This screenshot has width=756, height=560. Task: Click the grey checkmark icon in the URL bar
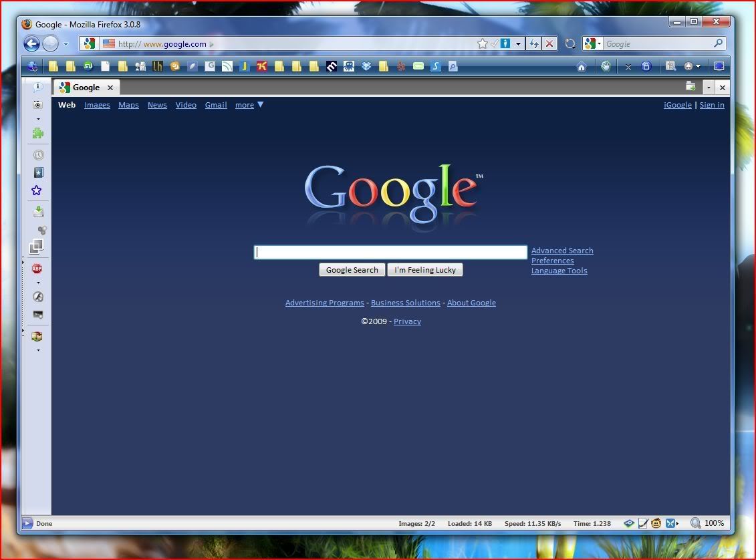(494, 44)
